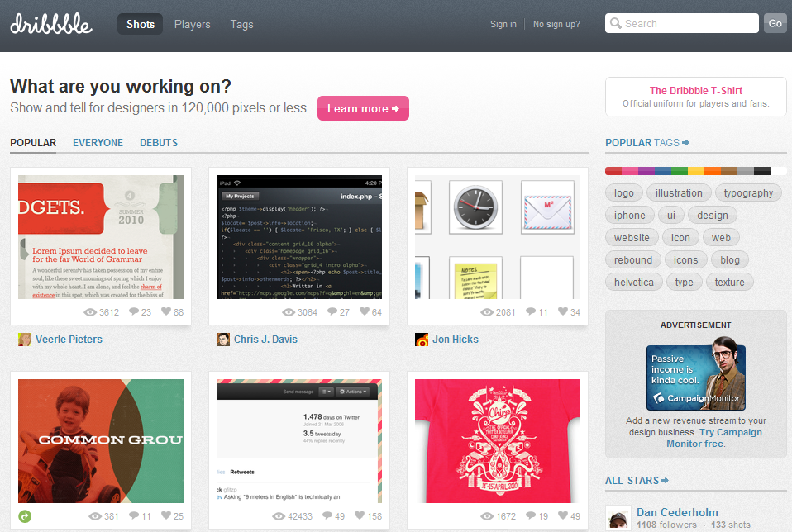This screenshot has height=532, width=792.
Task: Click green rebound arrow icon on Common Ground shot
Action: click(x=25, y=516)
